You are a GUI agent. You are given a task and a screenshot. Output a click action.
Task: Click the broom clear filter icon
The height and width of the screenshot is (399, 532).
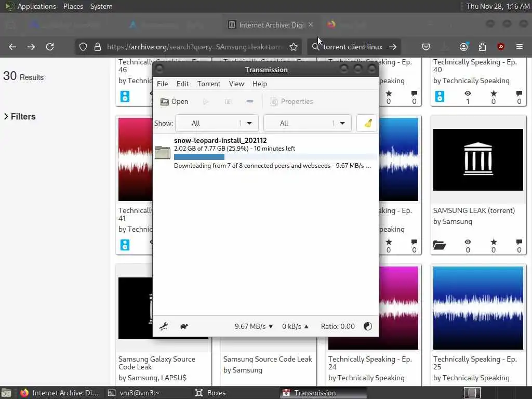point(368,123)
